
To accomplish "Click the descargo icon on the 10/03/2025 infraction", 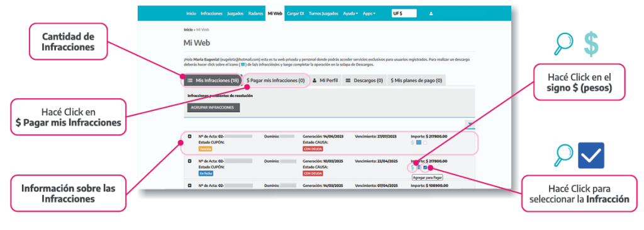I will click(418, 168).
